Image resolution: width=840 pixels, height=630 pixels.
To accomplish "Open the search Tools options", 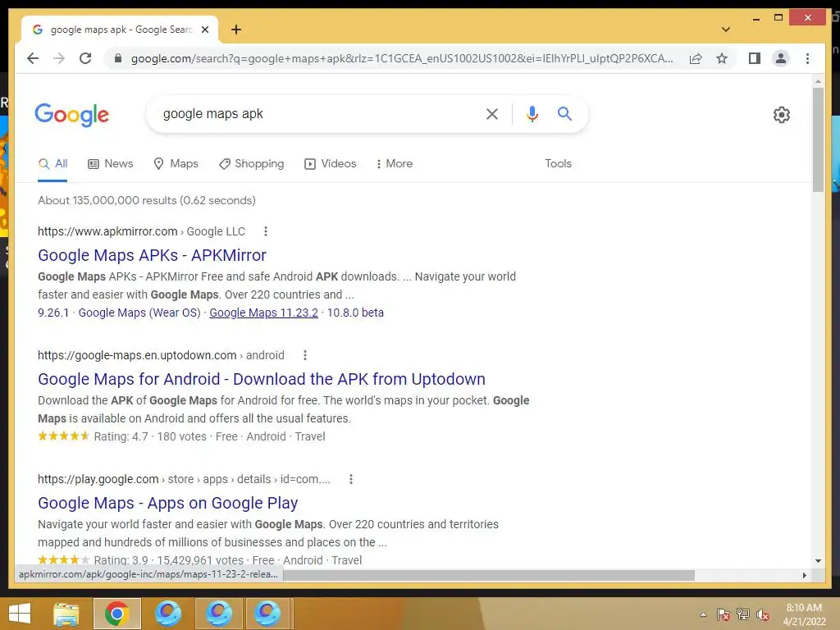I will (558, 163).
